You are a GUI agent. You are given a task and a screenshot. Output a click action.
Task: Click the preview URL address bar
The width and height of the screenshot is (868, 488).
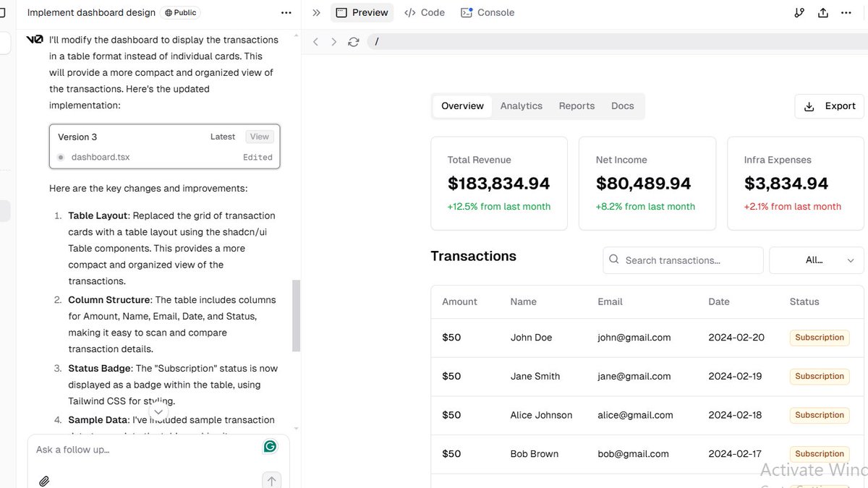[x=618, y=42]
